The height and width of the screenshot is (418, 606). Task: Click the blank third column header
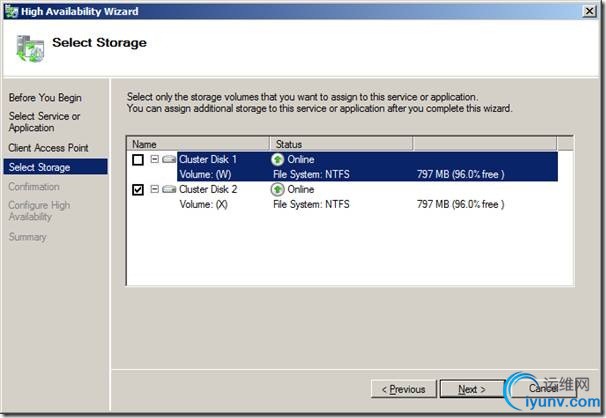pos(485,144)
